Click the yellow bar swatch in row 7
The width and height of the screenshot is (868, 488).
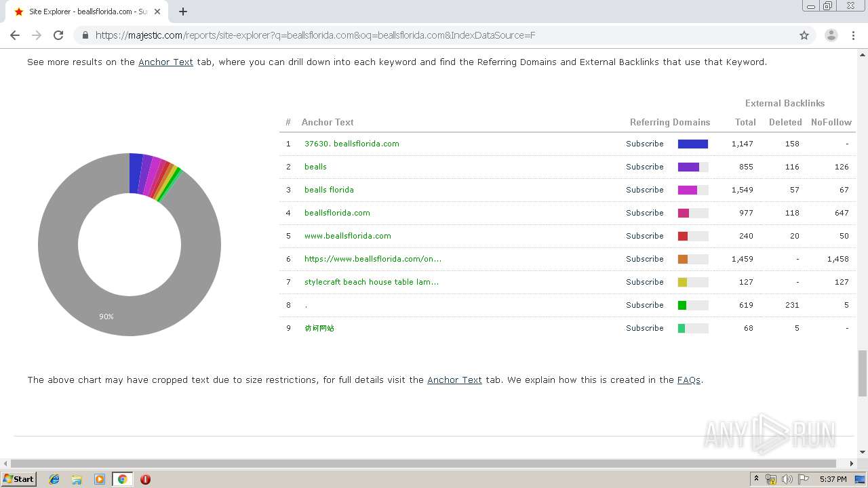(x=682, y=282)
